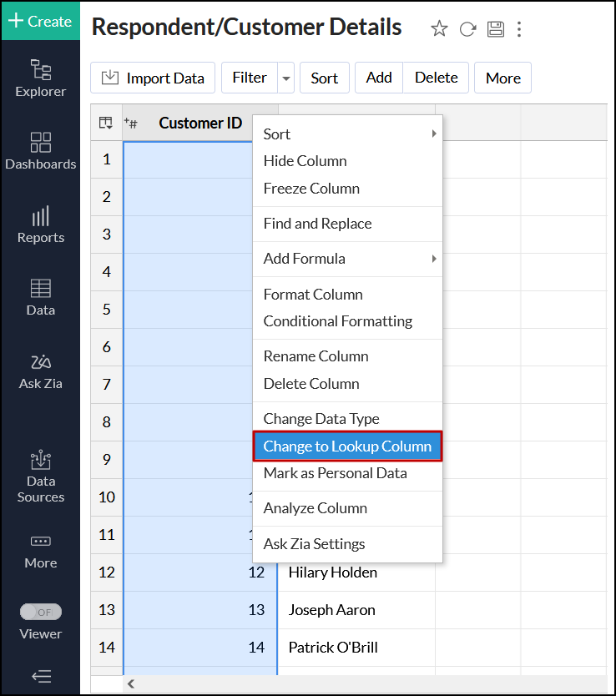Screen dimensions: 616x696
Task: Expand the Add Formula submenu
Action: 434,259
